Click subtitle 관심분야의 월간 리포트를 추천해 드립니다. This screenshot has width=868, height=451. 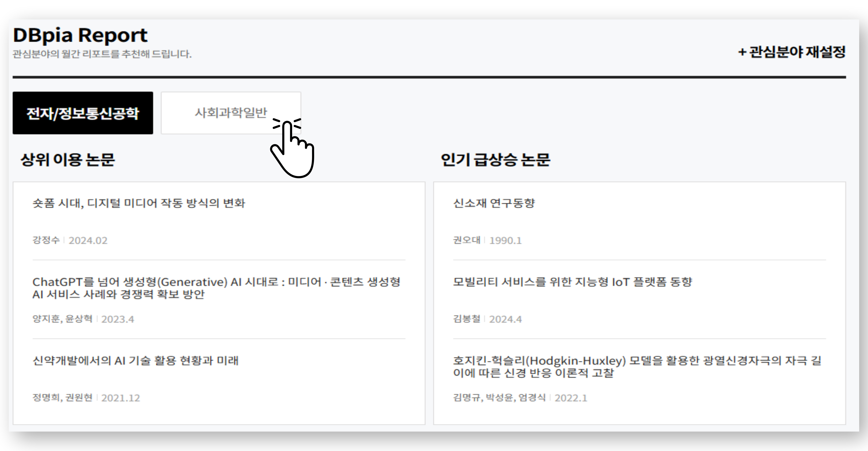tap(102, 54)
